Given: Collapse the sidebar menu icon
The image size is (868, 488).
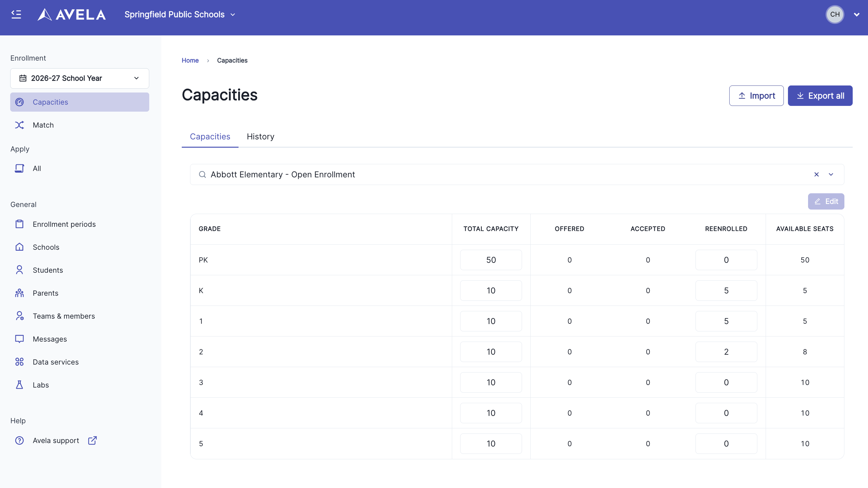Looking at the screenshot, I should (16, 14).
